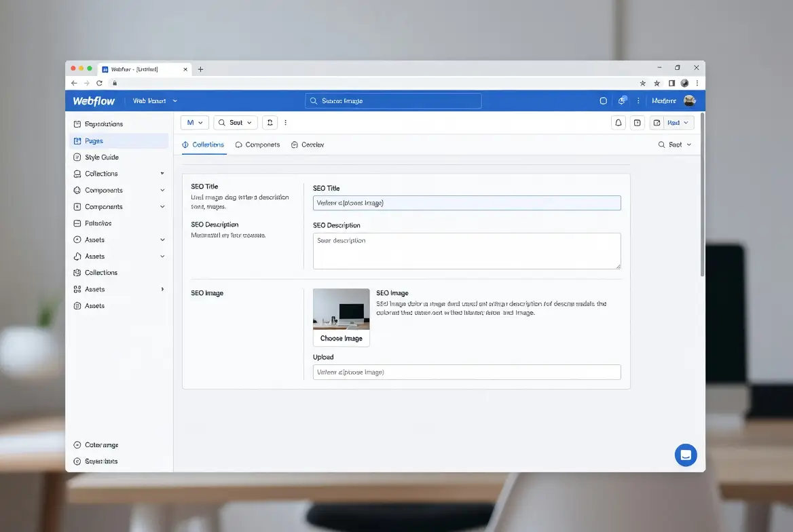Image resolution: width=793 pixels, height=532 pixels.
Task: Open the vertical dots menu beside Sout
Action: (286, 122)
